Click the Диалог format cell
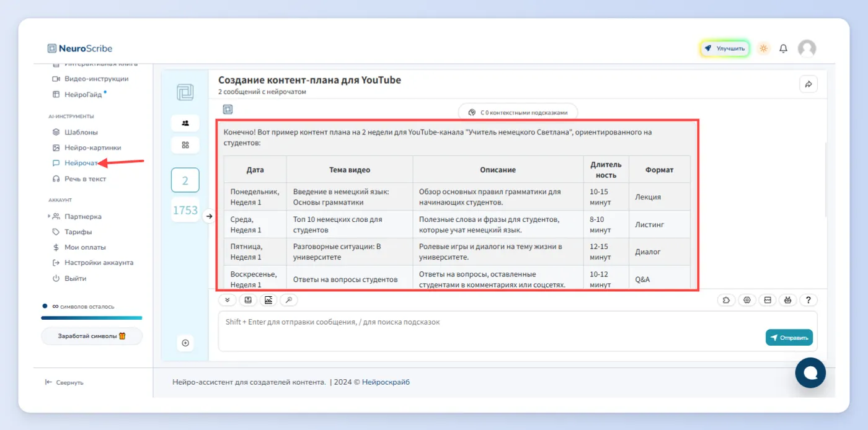This screenshot has height=430, width=868. click(659, 252)
